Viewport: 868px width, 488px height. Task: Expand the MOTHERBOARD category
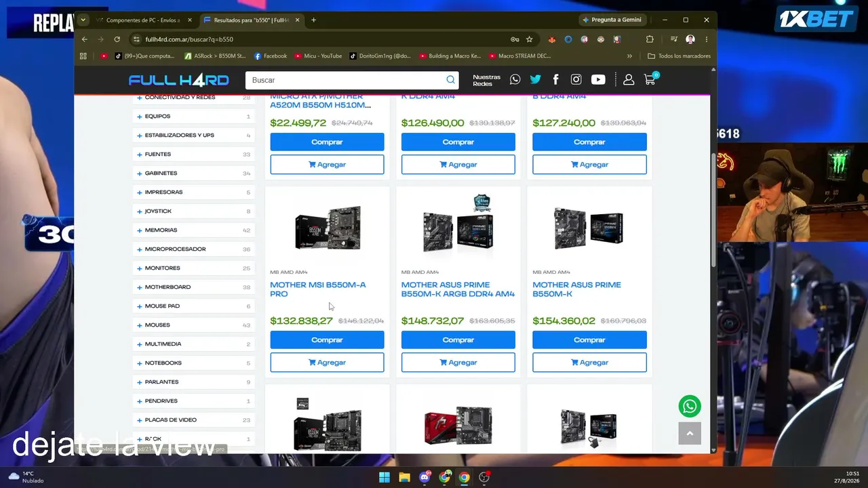point(193,287)
